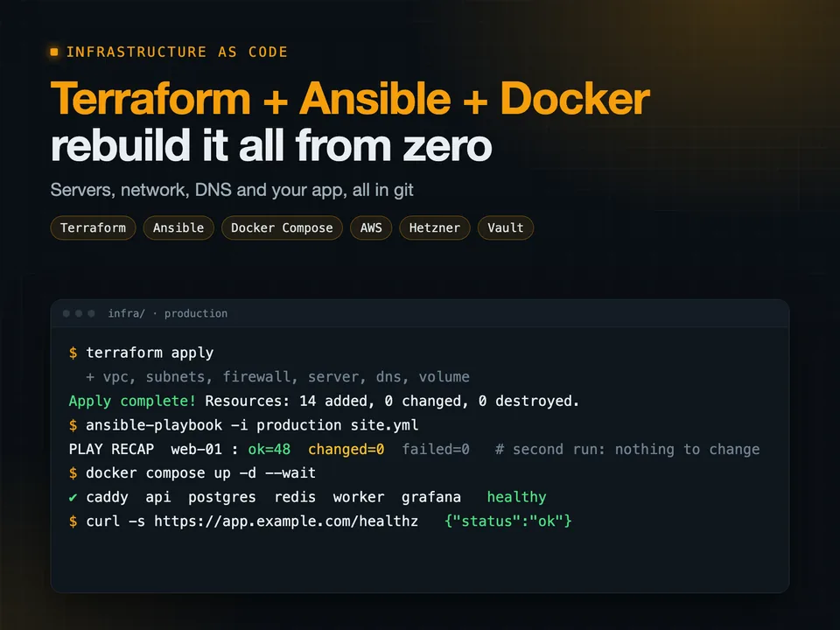Click the green "ok=48" value
The image size is (840, 630).
click(269, 449)
